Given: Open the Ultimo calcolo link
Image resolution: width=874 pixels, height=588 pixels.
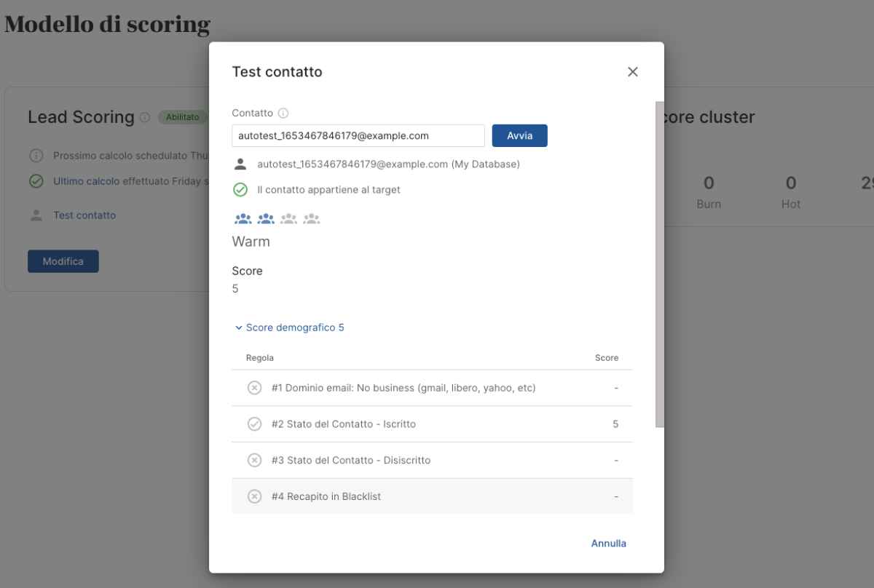Looking at the screenshot, I should point(86,181).
